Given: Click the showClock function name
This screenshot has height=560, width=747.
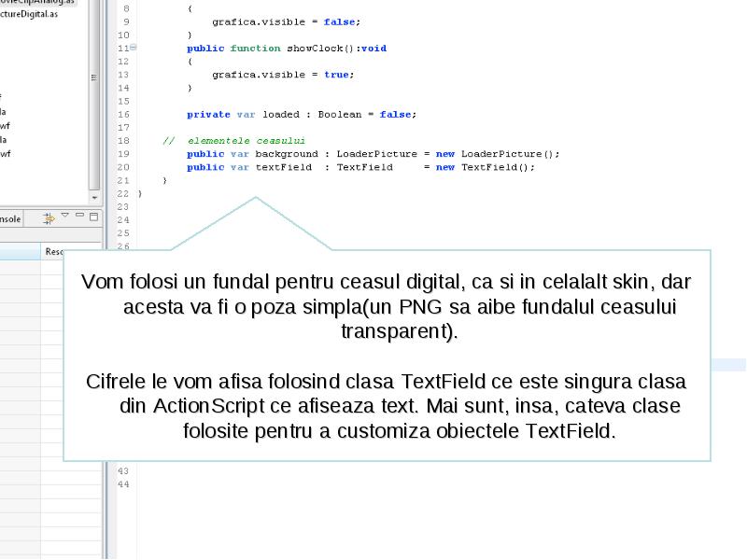Looking at the screenshot, I should click(315, 49).
